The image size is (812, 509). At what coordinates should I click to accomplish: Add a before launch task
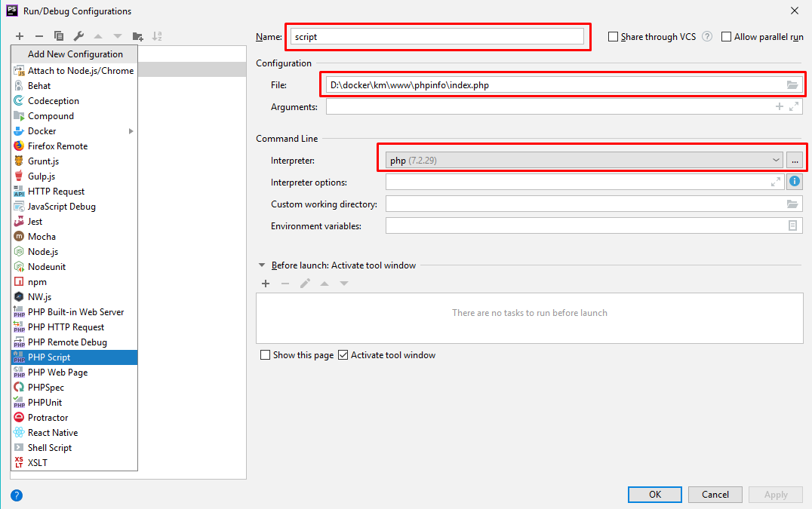click(x=266, y=284)
